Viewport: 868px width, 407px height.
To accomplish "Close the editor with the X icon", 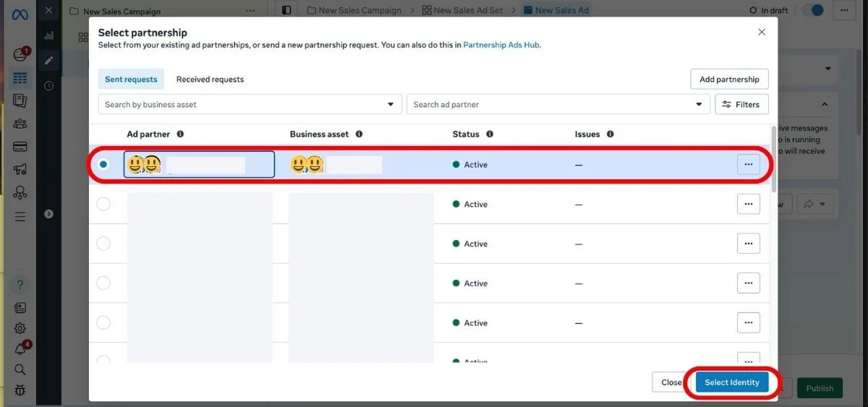I will coord(48,11).
